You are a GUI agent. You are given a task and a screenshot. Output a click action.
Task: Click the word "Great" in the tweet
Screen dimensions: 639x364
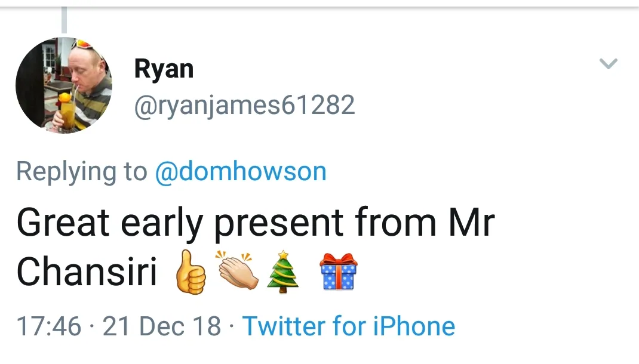click(63, 223)
